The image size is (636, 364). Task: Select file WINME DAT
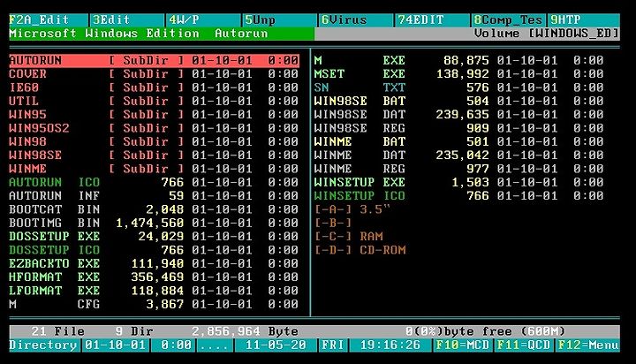click(x=458, y=155)
